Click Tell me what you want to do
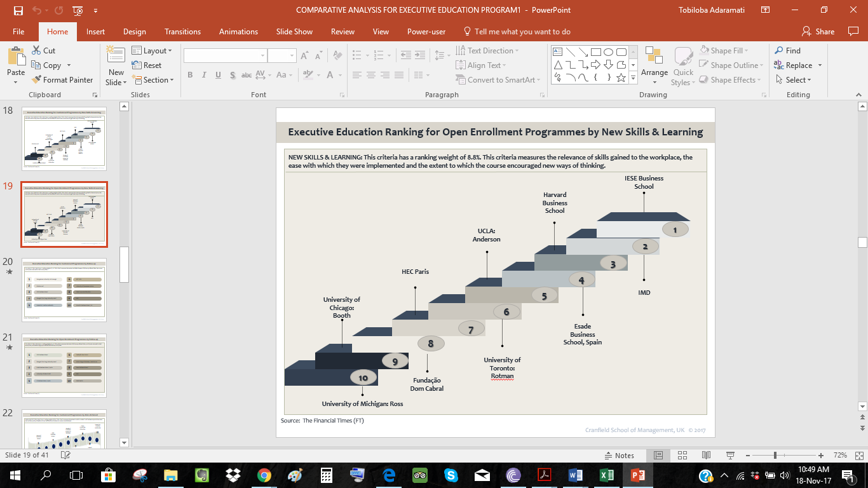The height and width of the screenshot is (488, 868). point(517,32)
